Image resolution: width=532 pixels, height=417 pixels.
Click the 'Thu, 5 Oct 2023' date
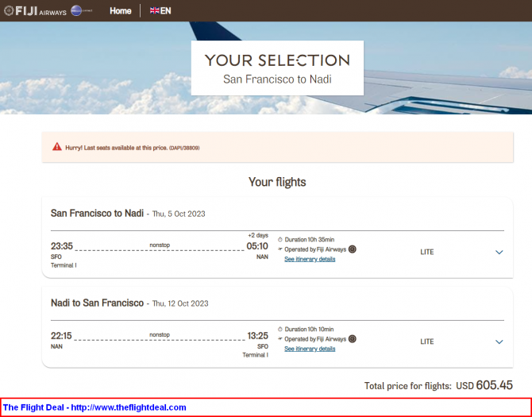point(179,214)
